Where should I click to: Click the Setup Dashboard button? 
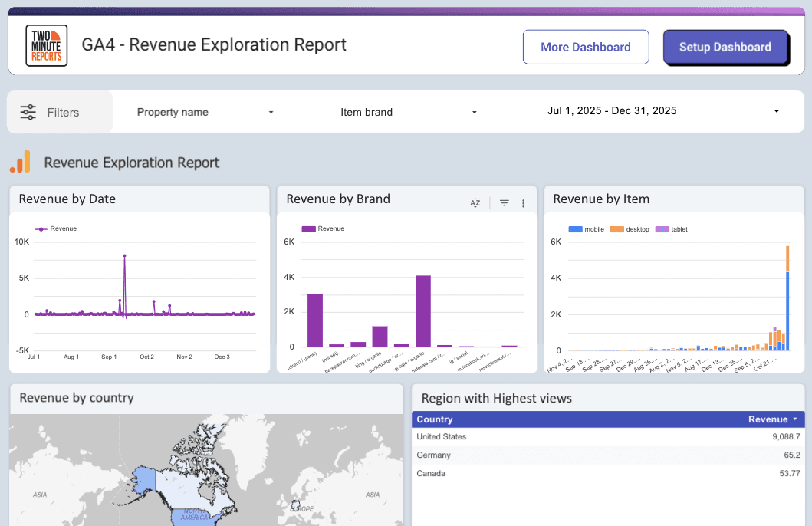click(725, 47)
